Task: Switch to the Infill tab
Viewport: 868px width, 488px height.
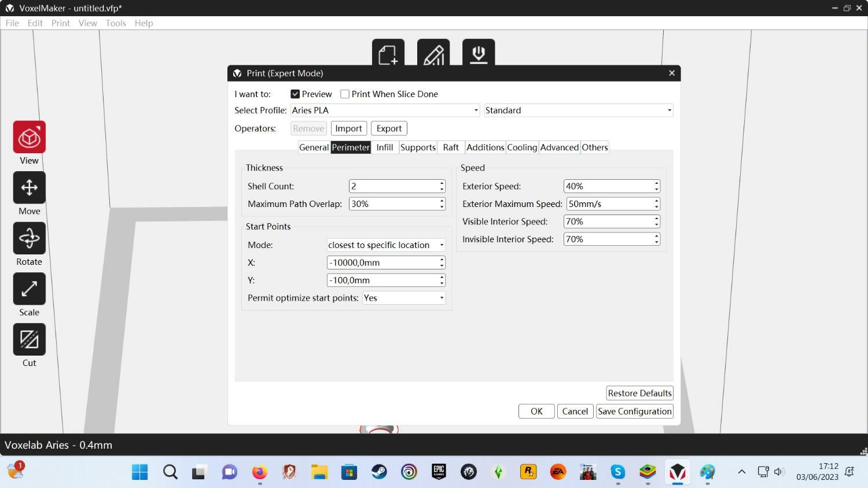Action: tap(384, 147)
